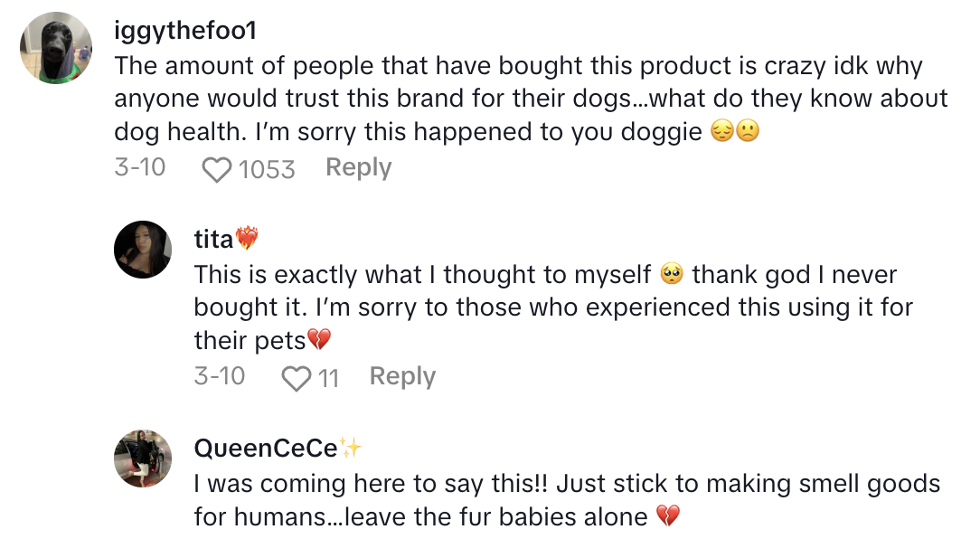Click the QueenCeCe username

(266, 448)
